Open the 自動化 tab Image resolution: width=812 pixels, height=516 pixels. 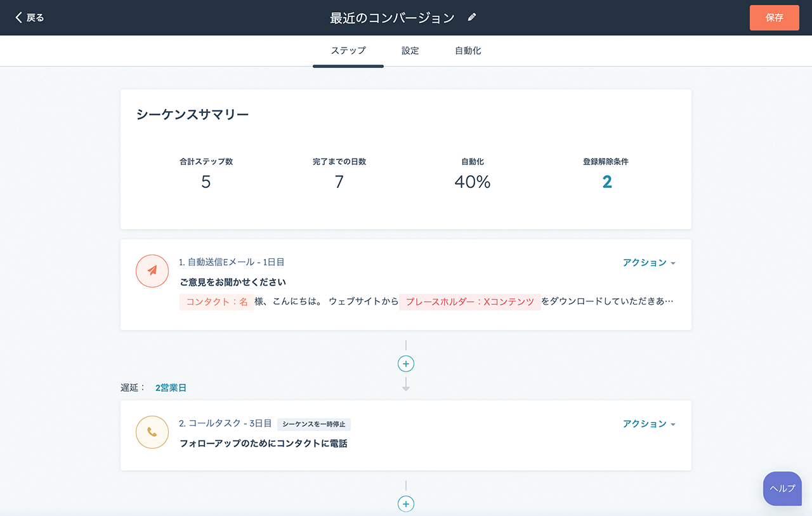[468, 50]
